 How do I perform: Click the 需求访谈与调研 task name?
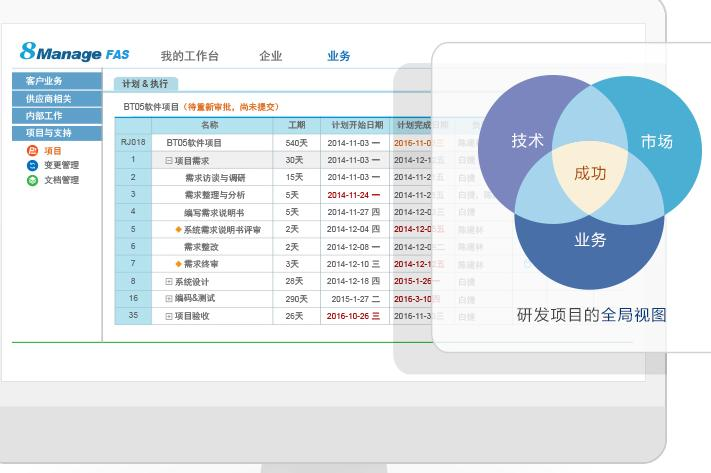215,178
